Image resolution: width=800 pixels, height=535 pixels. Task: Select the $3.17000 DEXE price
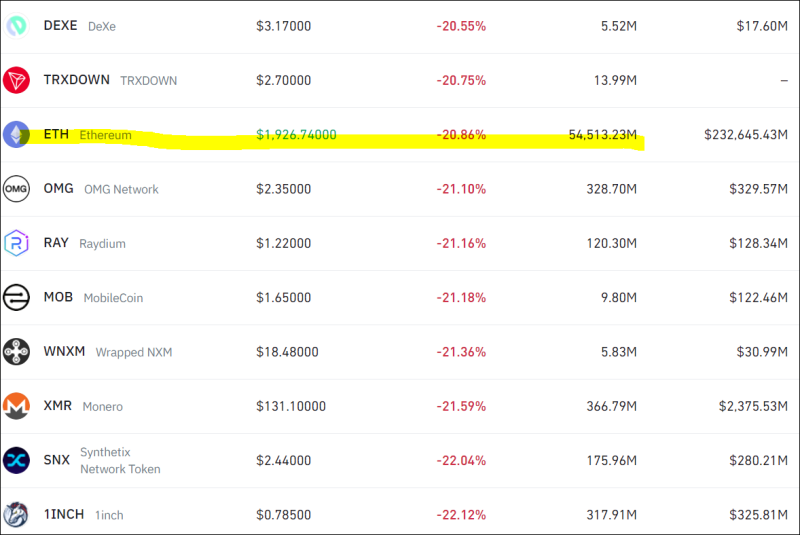(x=284, y=26)
